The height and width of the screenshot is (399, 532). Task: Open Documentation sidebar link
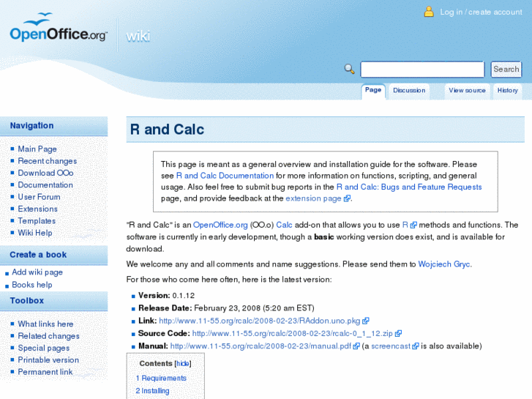point(45,184)
